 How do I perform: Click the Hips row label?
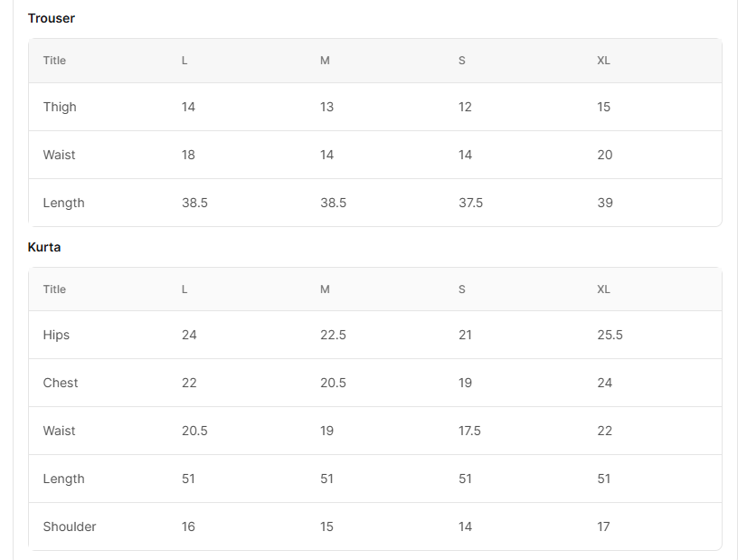pyautogui.click(x=56, y=335)
